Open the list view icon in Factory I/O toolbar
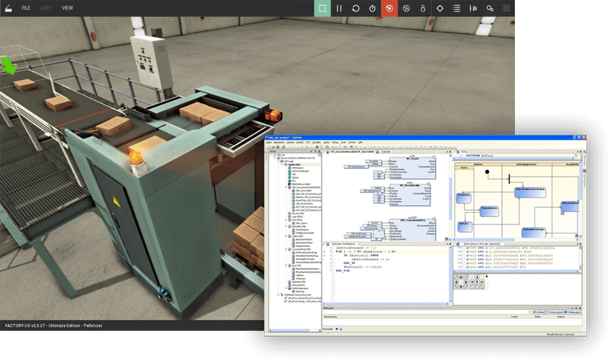This screenshot has width=613, height=364. [457, 8]
